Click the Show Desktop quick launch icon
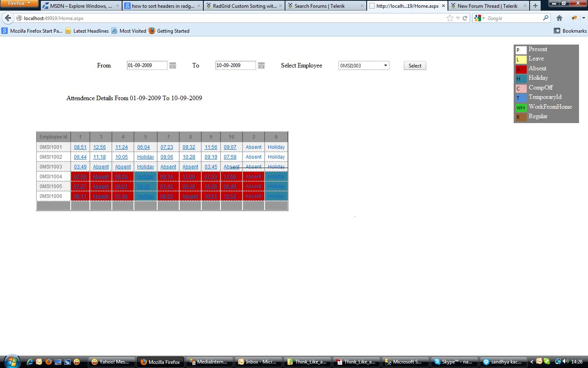The image size is (588, 368). tap(58, 362)
